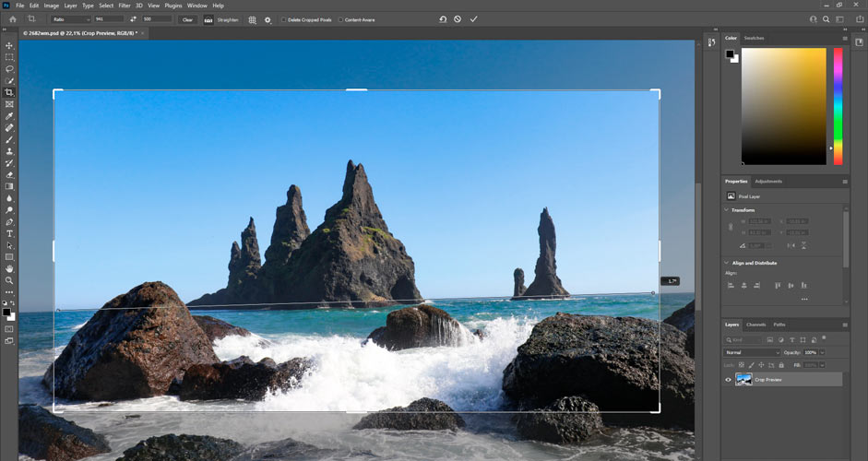Align left edges in Align section
The width and height of the screenshot is (868, 461).
coord(731,286)
